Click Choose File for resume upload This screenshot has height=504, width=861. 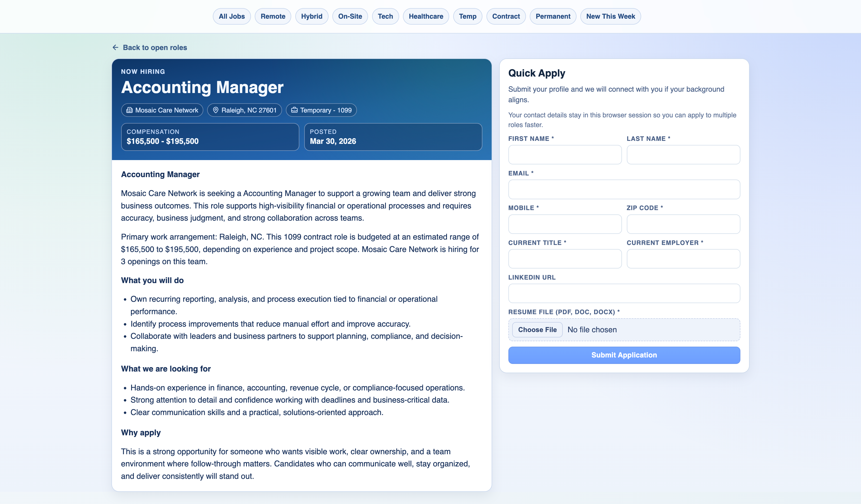tap(537, 330)
